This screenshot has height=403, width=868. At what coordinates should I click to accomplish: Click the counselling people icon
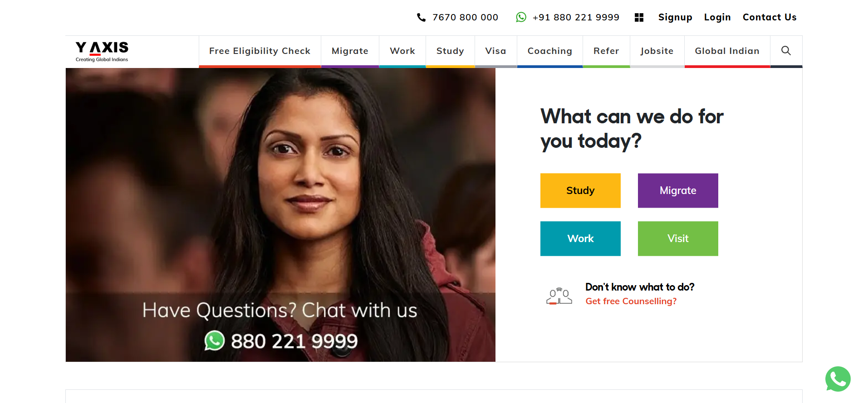point(559,296)
